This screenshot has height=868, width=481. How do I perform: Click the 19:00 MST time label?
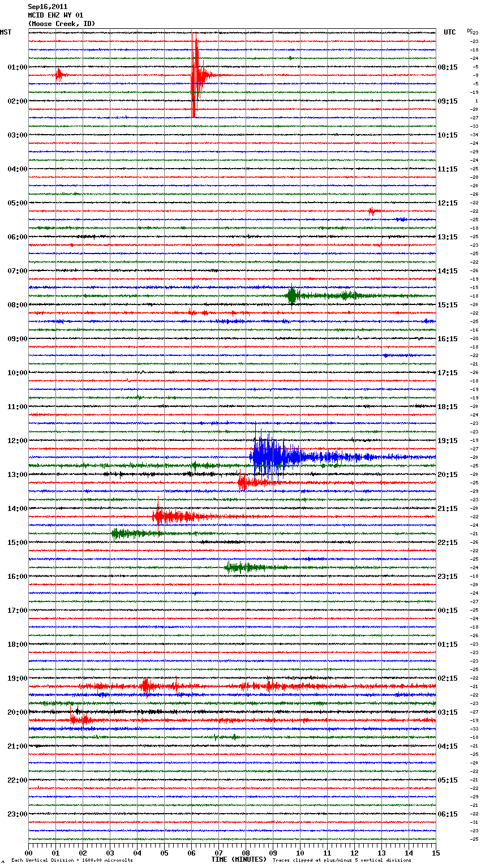pos(17,678)
